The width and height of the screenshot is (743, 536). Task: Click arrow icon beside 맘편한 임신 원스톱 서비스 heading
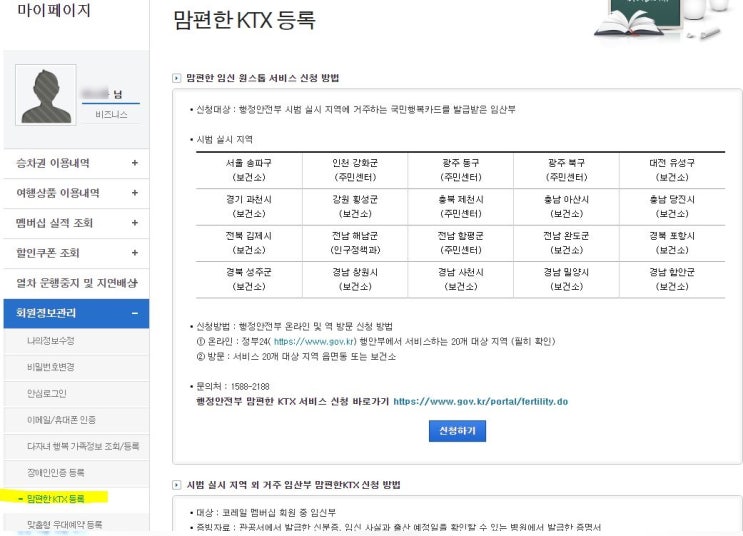[x=177, y=78]
